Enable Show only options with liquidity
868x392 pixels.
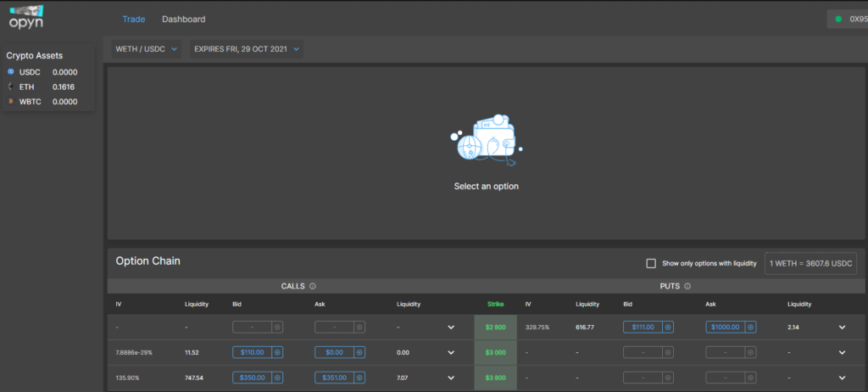point(651,264)
